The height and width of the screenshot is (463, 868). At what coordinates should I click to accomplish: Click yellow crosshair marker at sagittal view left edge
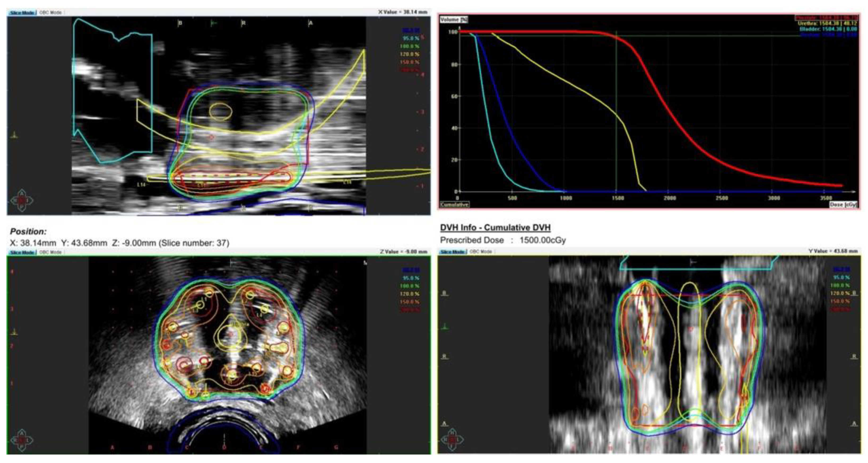(14, 135)
